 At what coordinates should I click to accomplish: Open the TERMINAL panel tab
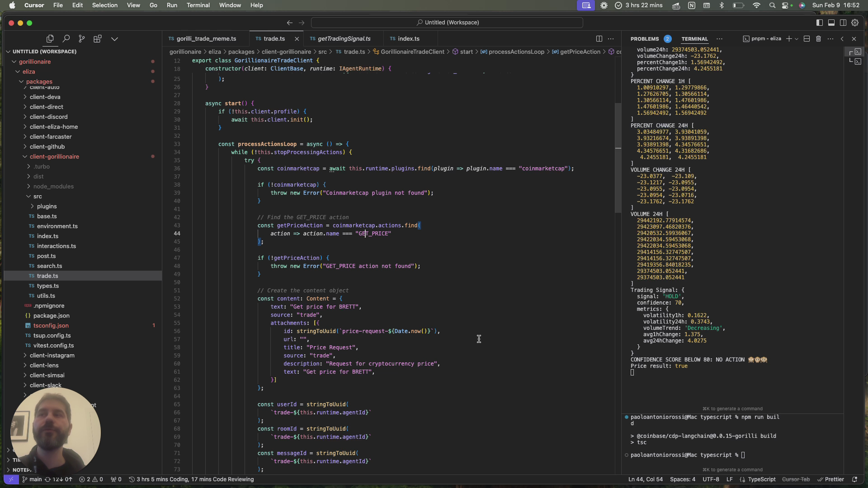694,39
